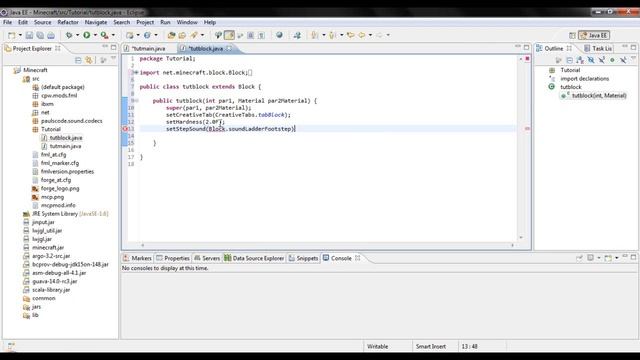The image size is (640, 360).
Task: Toggle Link with Editor in Project Explorer
Action: point(89,60)
